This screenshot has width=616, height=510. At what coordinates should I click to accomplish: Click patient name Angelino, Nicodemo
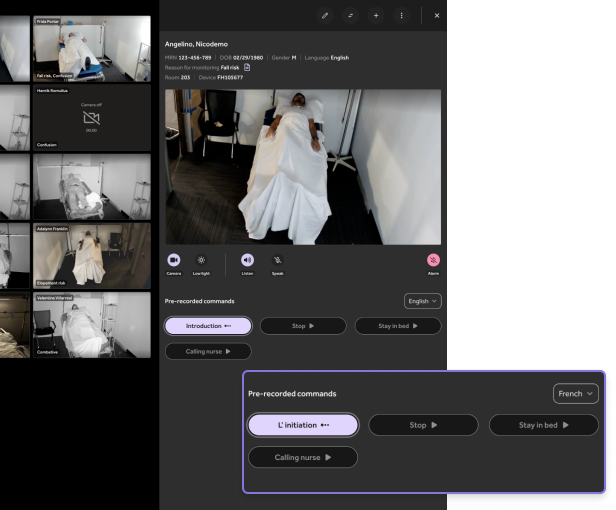coord(196,44)
